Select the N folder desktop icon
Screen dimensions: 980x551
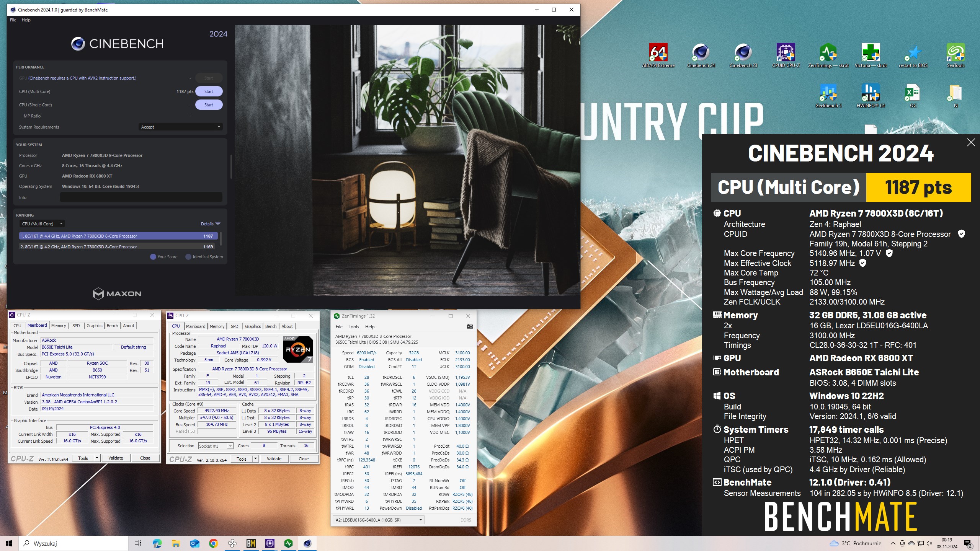(955, 96)
